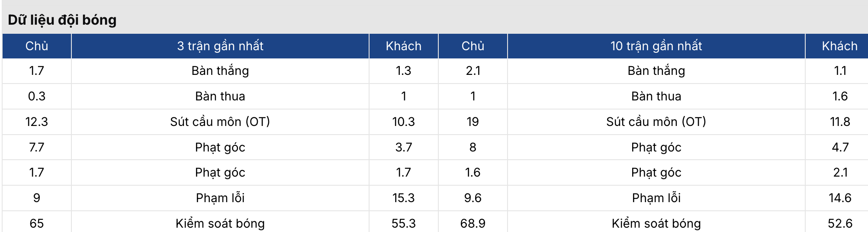Screen dimensions: 868x232
Task: Click the home corner value 7.7
Action: [x=37, y=147]
